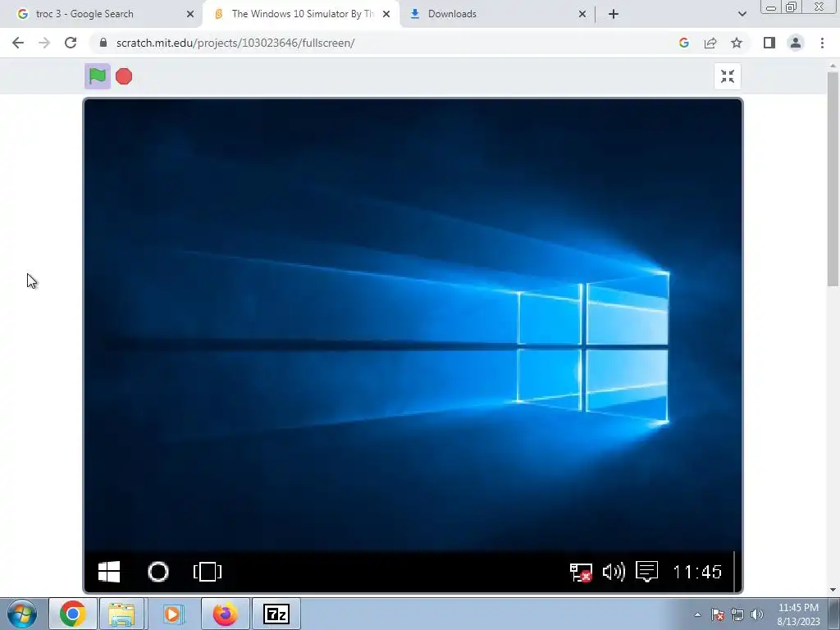Image resolution: width=840 pixels, height=630 pixels.
Task: Toggle the browser side panel
Action: point(769,43)
